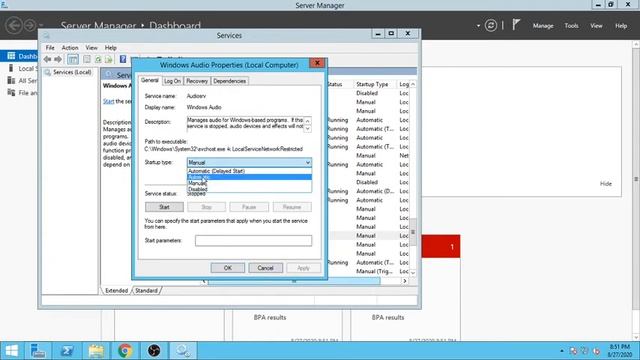The width and height of the screenshot is (640, 360).
Task: Open OBS Studio from the taskbar
Action: [x=154, y=351]
